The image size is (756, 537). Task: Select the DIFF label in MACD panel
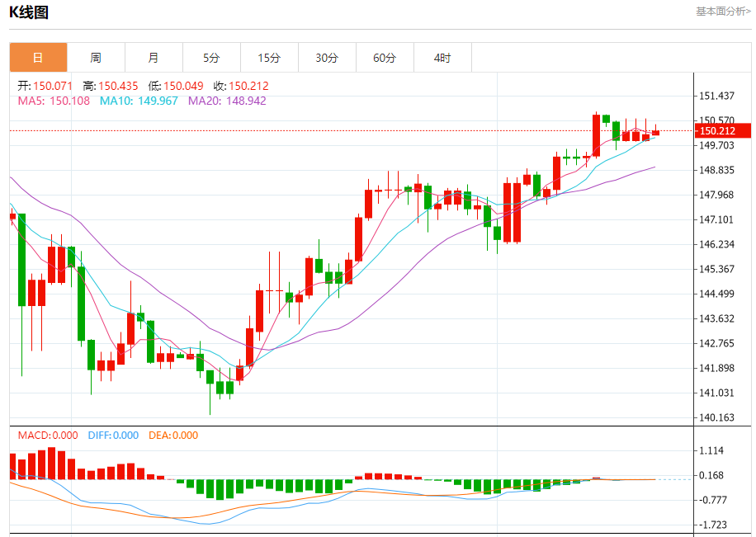click(111, 436)
